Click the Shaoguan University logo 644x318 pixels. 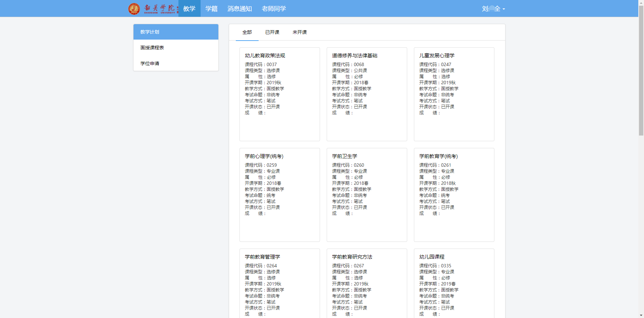tap(153, 9)
